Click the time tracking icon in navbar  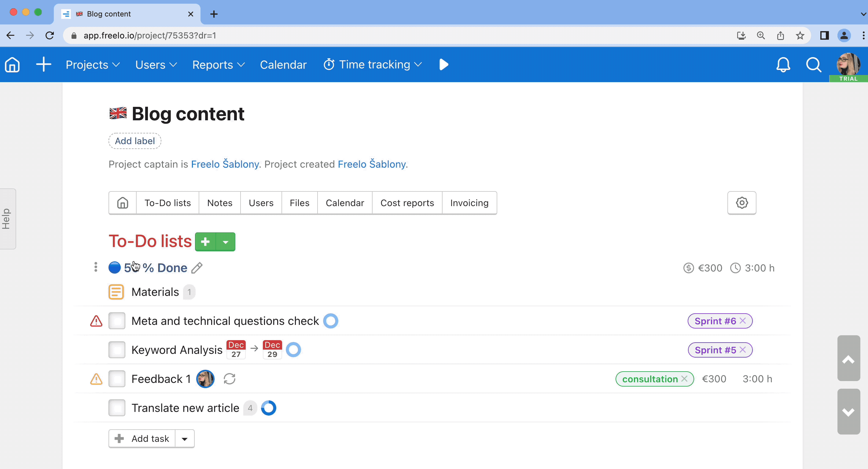tap(329, 64)
